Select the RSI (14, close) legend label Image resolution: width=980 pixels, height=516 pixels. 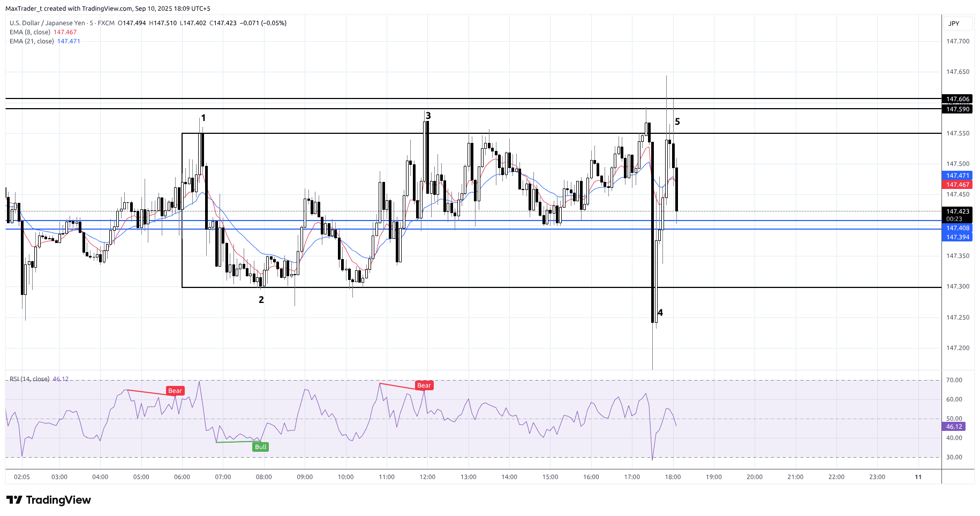coord(29,379)
